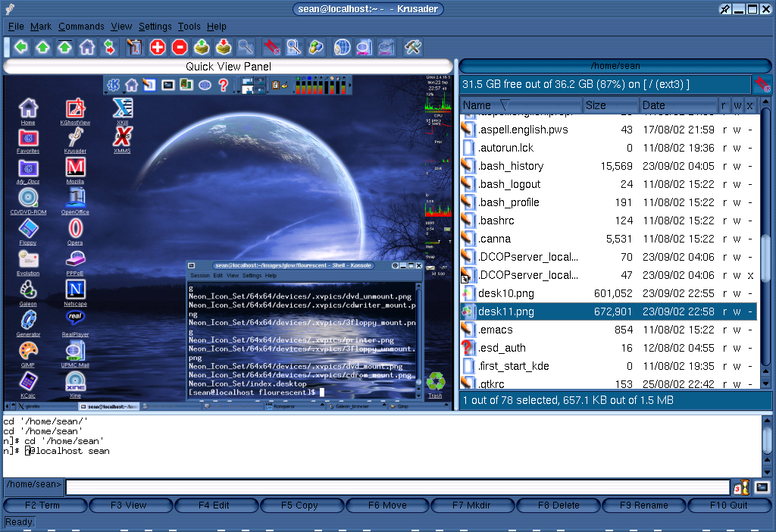This screenshot has width=776, height=532.
Task: Click the F9 Rename button
Action: tap(644, 505)
